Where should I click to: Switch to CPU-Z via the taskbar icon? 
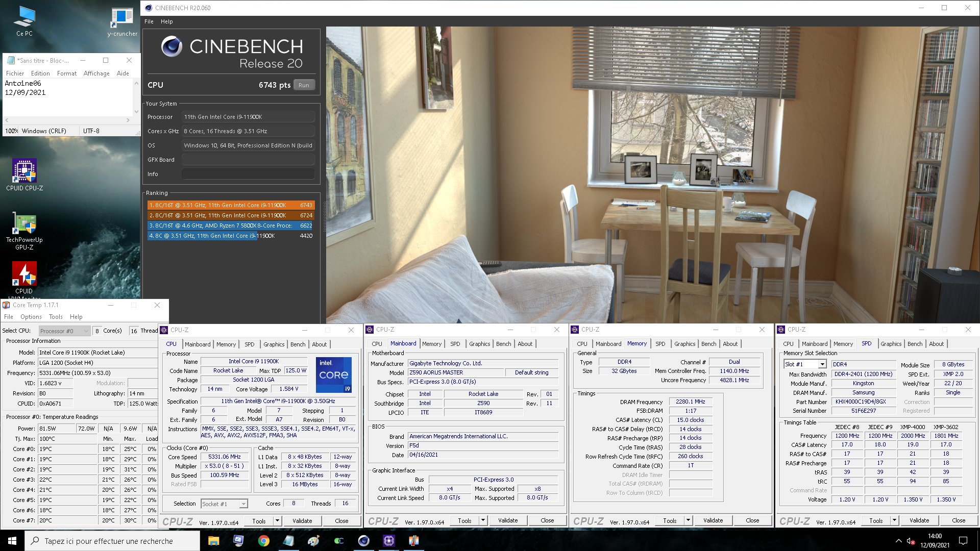(x=388, y=541)
